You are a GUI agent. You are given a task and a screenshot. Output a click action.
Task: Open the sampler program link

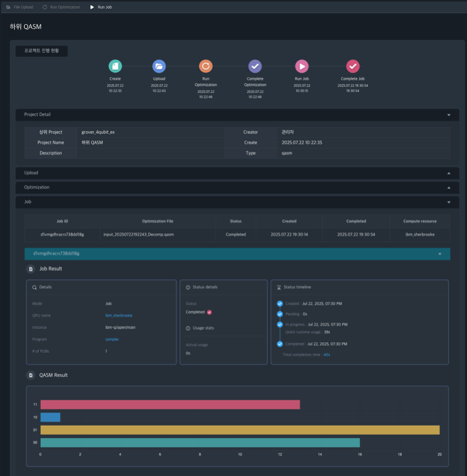(x=112, y=339)
